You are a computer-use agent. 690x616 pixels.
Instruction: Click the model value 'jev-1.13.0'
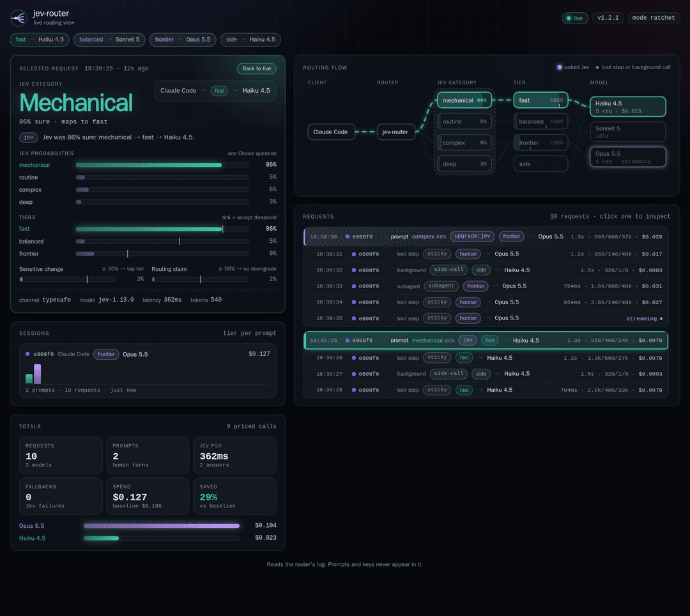coord(116,300)
